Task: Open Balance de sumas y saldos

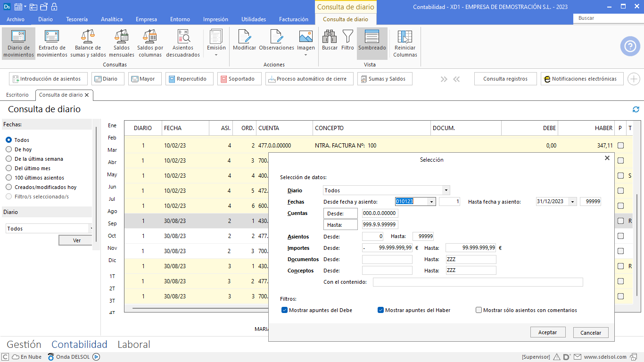Action: pyautogui.click(x=88, y=43)
